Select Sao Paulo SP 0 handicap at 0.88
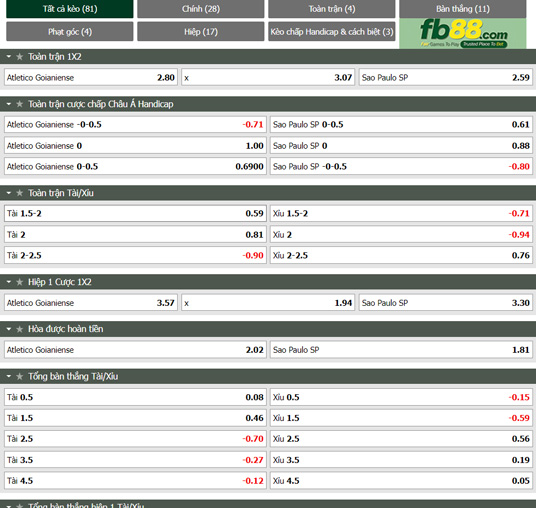This screenshot has height=508, width=536. [x=401, y=146]
